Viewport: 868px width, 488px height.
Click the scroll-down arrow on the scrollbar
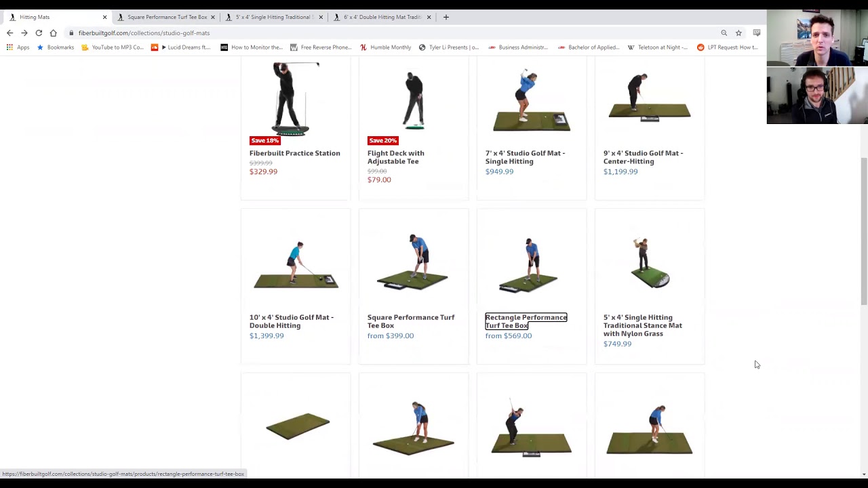(863, 474)
